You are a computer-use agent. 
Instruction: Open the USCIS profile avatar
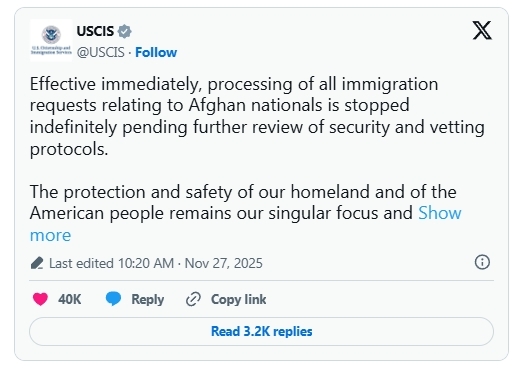pos(51,40)
